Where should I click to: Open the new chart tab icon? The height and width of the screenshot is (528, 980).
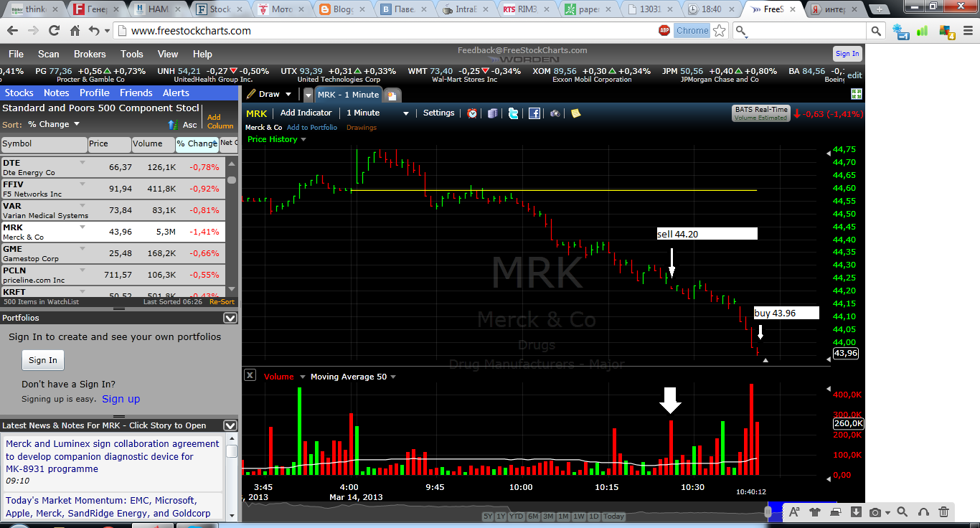392,95
